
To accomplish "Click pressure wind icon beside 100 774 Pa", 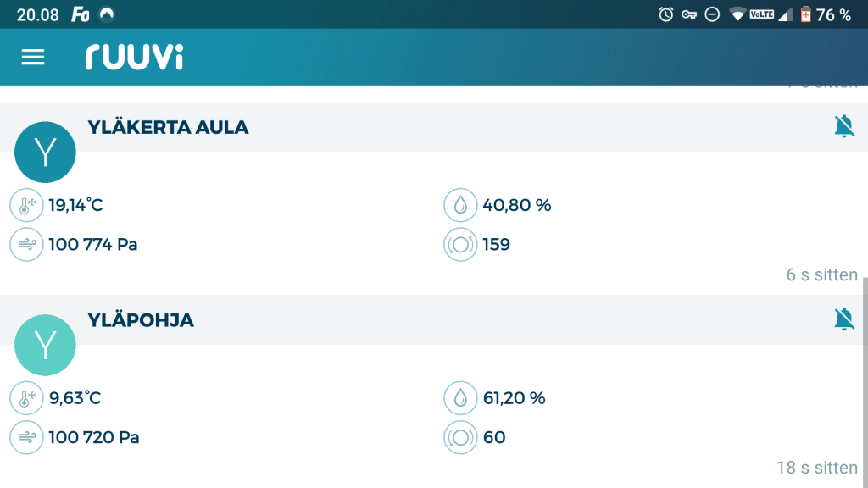I will pyautogui.click(x=26, y=245).
